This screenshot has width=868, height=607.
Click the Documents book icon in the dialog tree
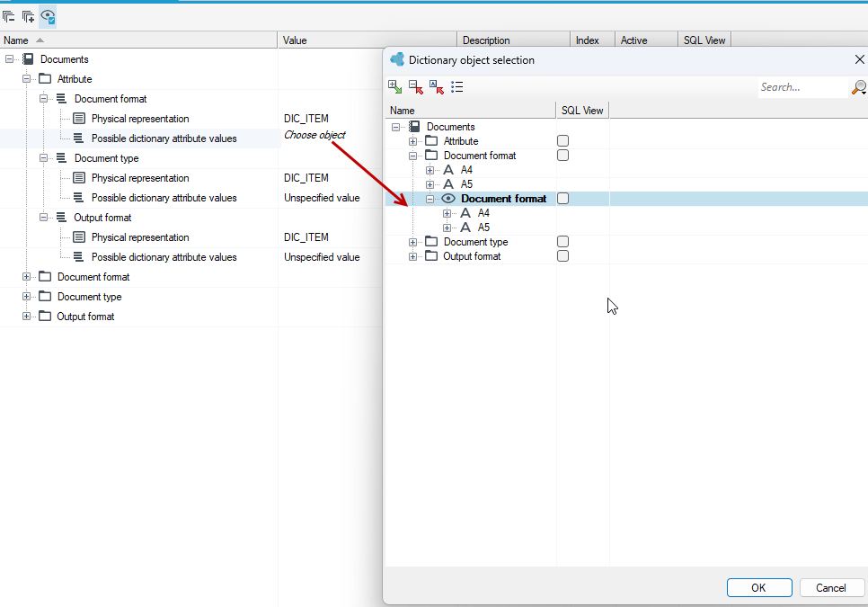click(414, 127)
